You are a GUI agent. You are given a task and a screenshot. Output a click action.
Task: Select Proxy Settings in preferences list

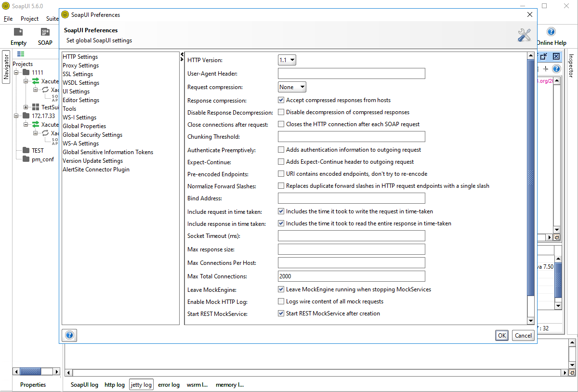pyautogui.click(x=80, y=65)
